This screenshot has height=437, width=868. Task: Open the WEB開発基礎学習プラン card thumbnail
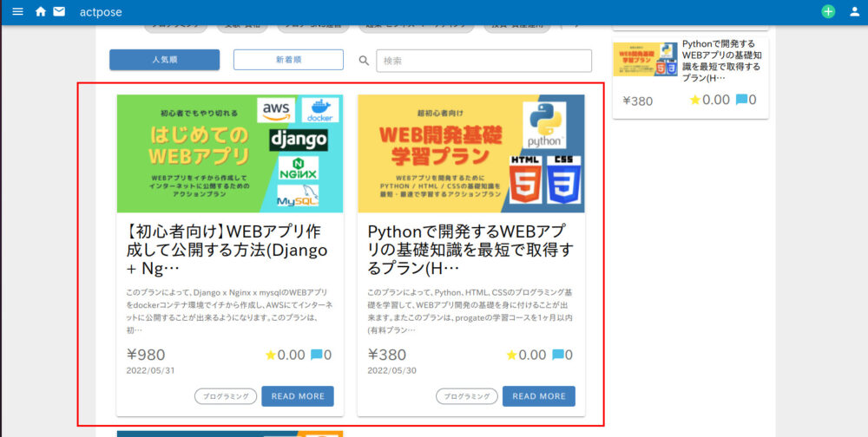[x=471, y=153]
